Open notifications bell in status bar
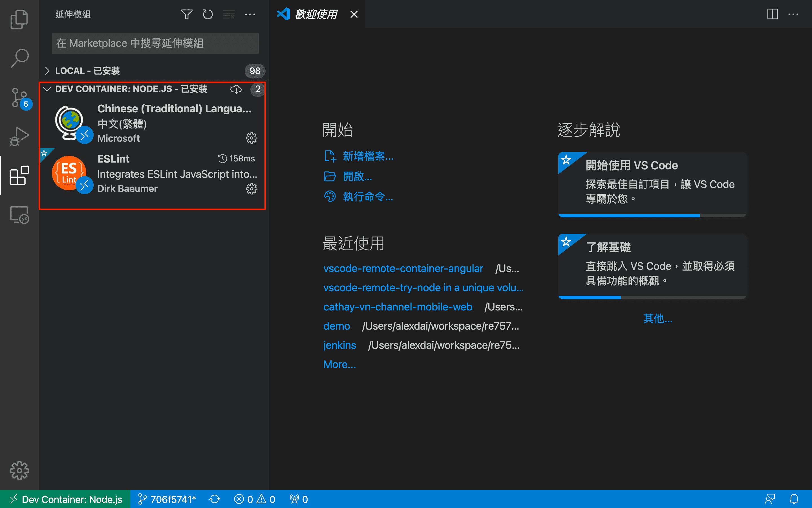 794,499
